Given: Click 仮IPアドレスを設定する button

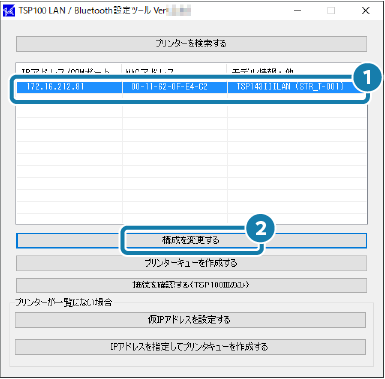Looking at the screenshot, I should 190,320.
